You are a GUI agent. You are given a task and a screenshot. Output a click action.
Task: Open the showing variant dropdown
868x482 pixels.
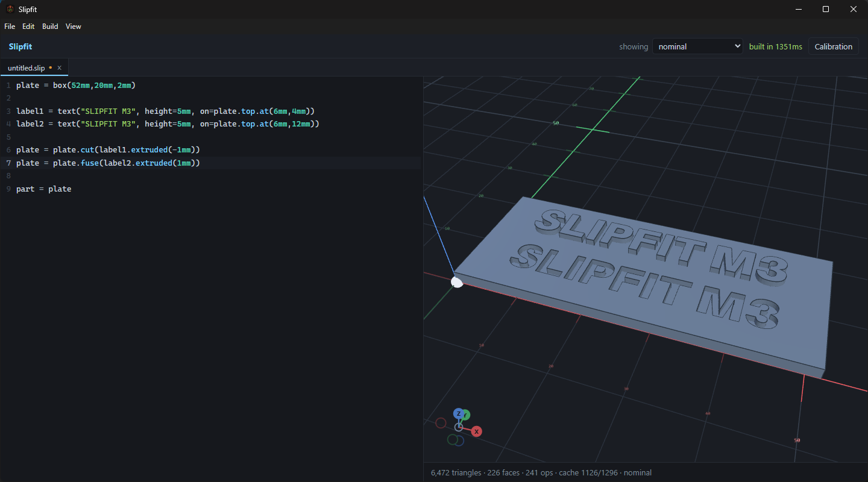(x=697, y=46)
